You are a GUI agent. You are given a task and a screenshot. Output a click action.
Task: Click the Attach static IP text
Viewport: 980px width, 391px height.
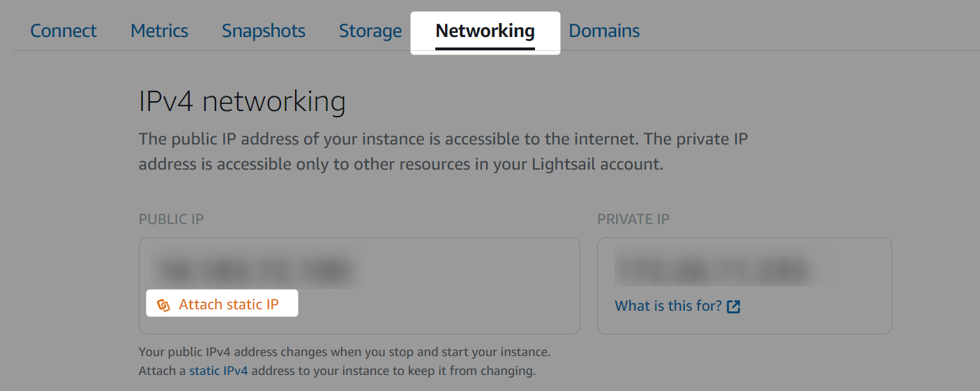point(229,304)
